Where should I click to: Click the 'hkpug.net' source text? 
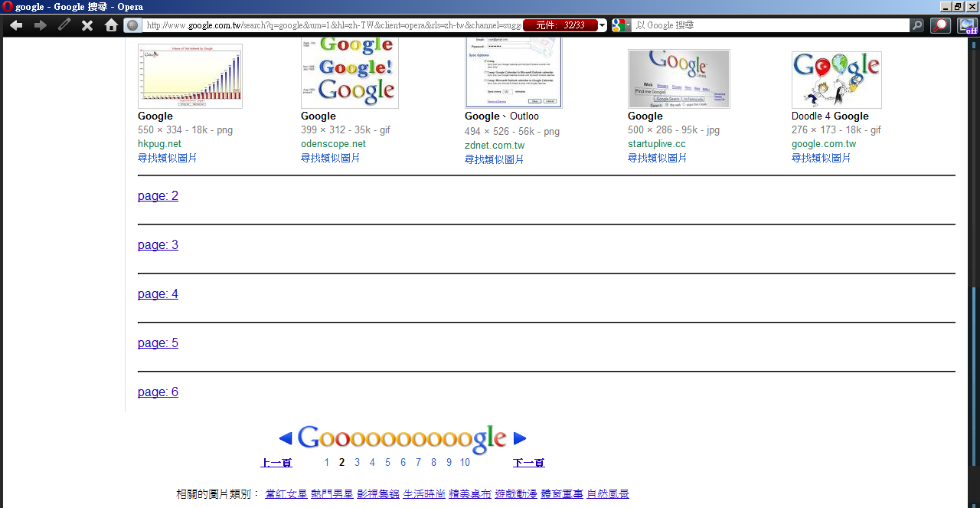coord(159,144)
